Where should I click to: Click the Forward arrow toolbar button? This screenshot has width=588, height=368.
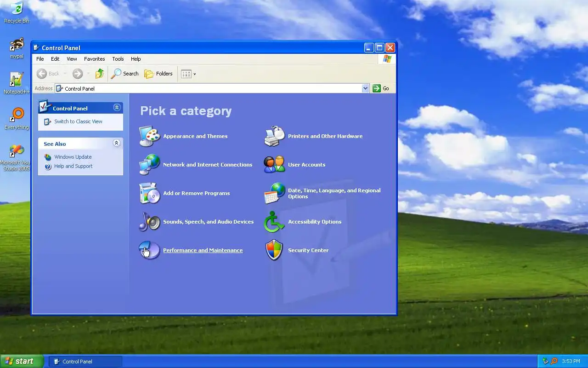[77, 74]
